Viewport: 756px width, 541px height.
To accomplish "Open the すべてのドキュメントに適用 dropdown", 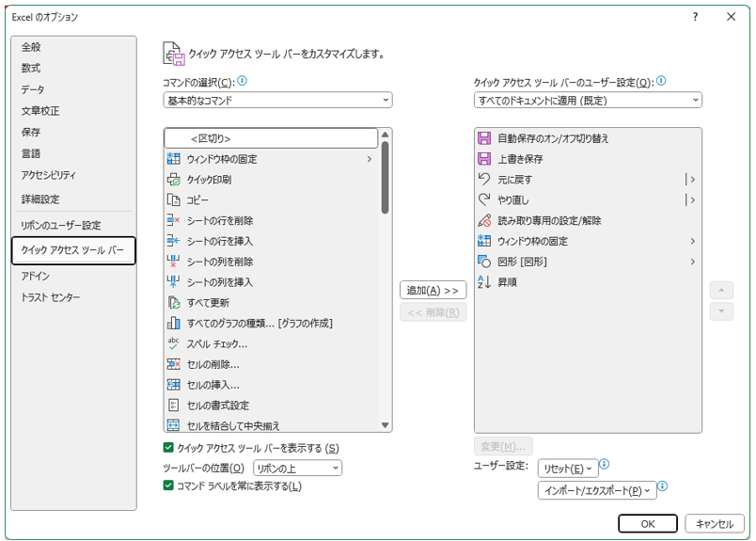I will click(588, 101).
